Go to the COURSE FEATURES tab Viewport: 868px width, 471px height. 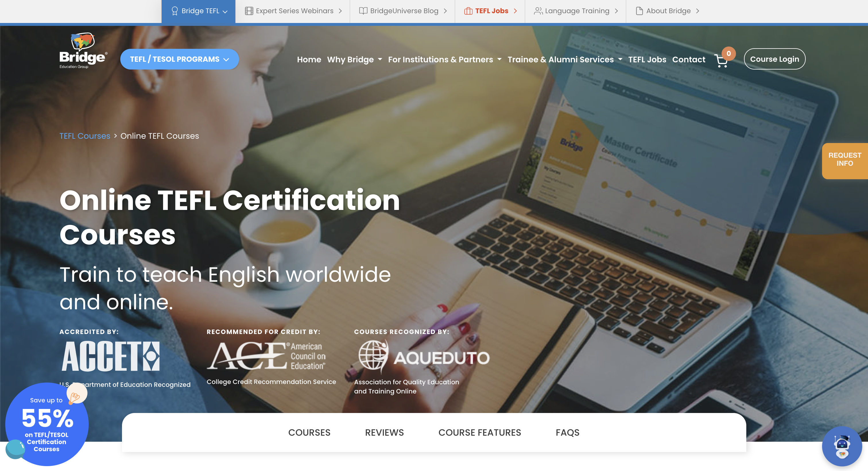[479, 433]
